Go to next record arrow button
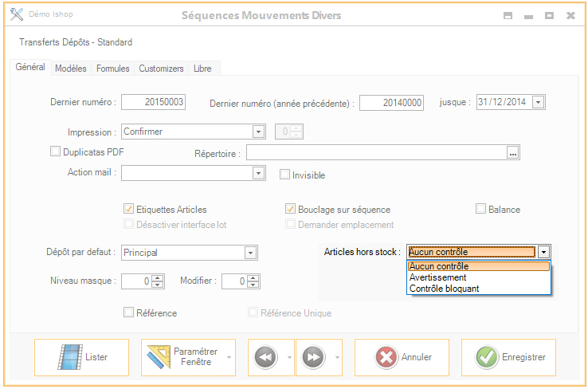This screenshot has height=389, width=588. pos(312,358)
